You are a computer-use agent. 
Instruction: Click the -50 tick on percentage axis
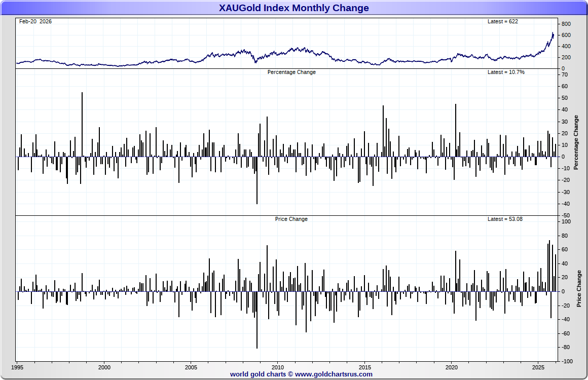[x=566, y=215]
